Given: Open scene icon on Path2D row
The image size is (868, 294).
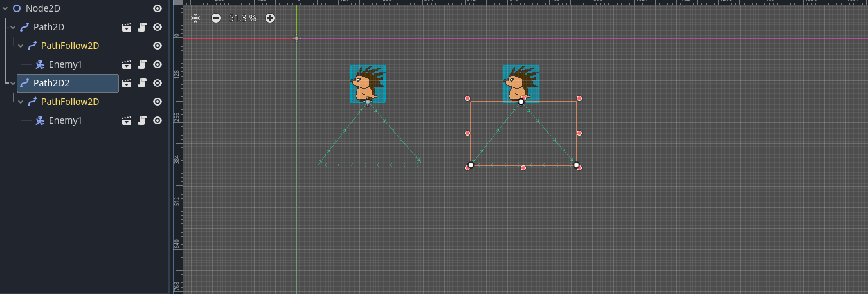Looking at the screenshot, I should (127, 28).
